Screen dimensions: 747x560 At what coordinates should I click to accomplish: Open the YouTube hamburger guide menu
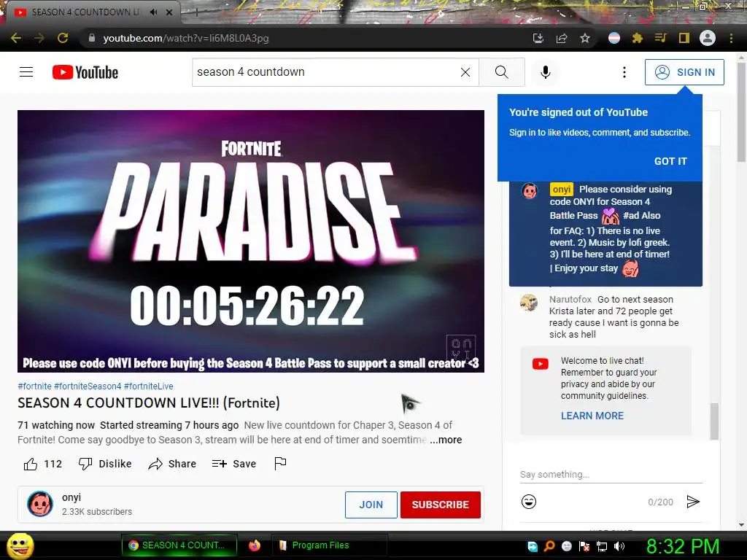point(26,72)
